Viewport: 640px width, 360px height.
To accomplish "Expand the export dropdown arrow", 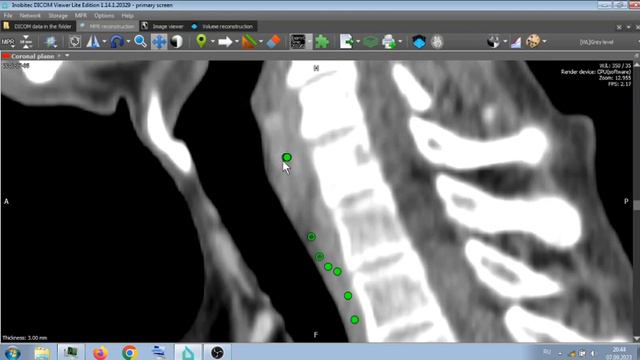I will 358,42.
